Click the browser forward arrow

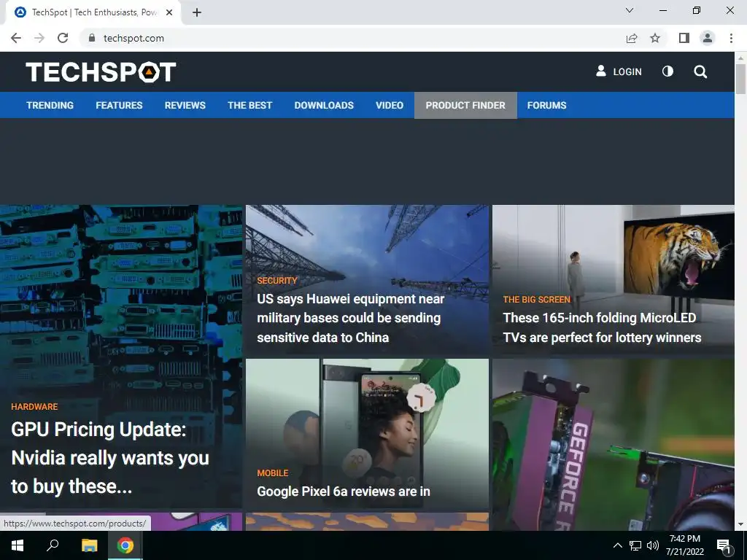click(x=39, y=38)
